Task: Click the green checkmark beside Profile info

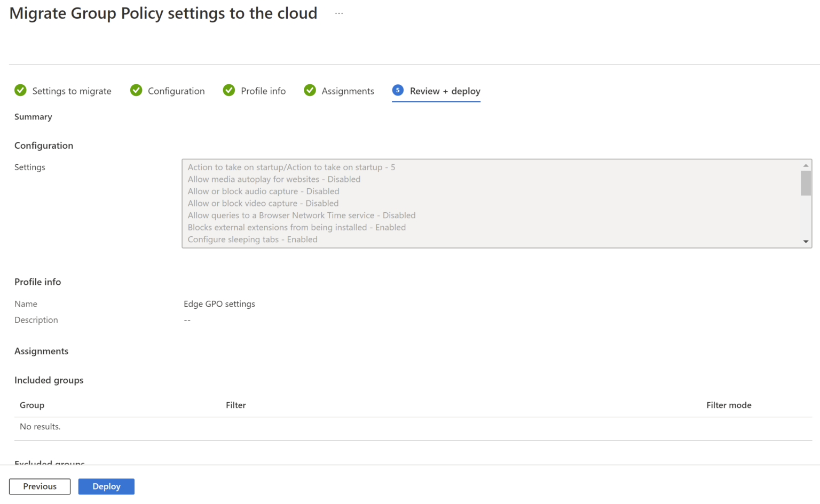Action: pyautogui.click(x=228, y=91)
